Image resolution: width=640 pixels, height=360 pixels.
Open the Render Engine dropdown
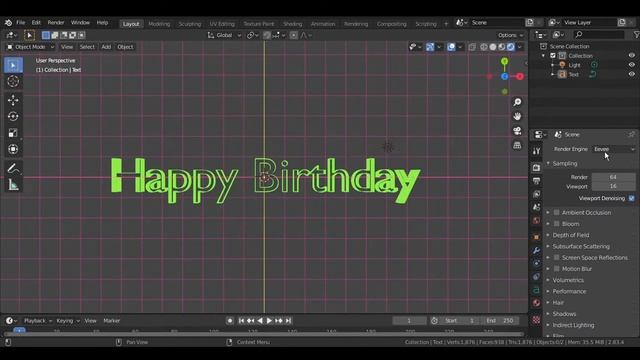(614, 149)
